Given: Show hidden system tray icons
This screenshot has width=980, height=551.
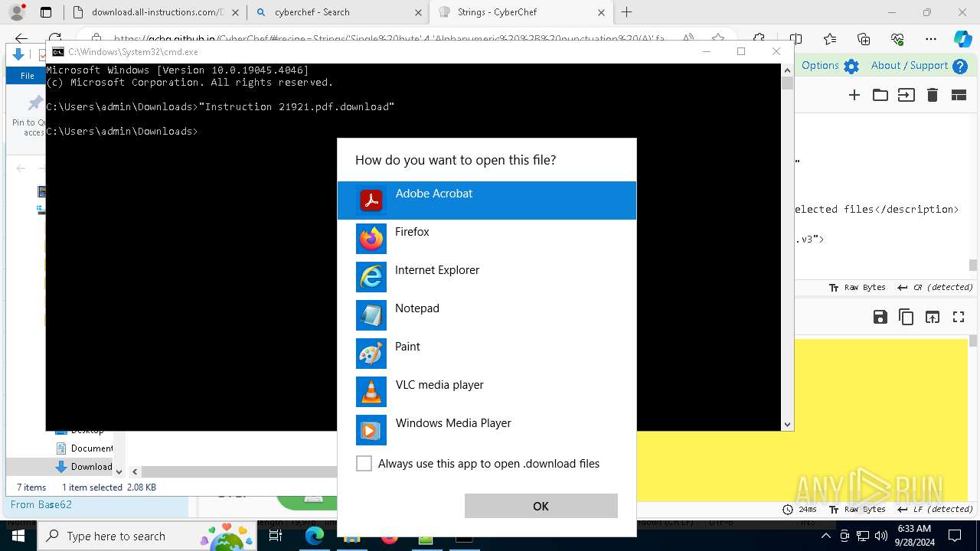Looking at the screenshot, I should point(825,536).
